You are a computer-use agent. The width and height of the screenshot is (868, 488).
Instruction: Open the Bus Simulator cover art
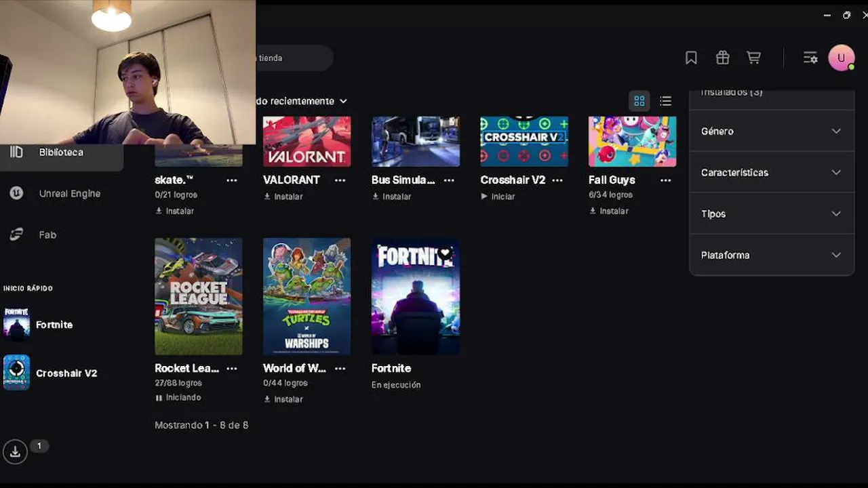(416, 142)
